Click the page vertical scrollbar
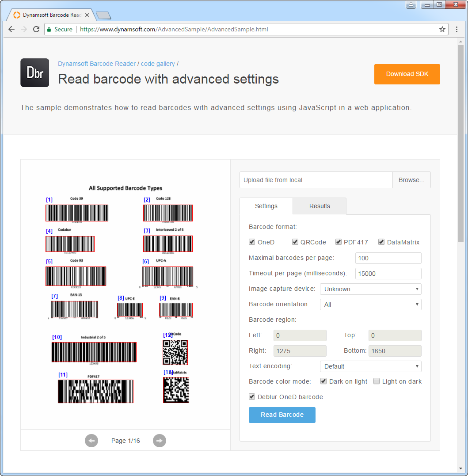468x476 pixels. coord(460,141)
